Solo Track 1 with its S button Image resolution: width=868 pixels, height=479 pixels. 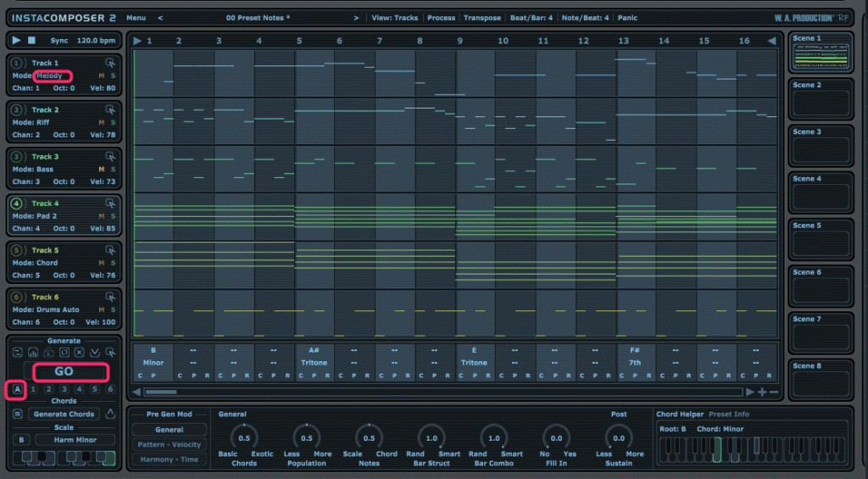tap(113, 75)
